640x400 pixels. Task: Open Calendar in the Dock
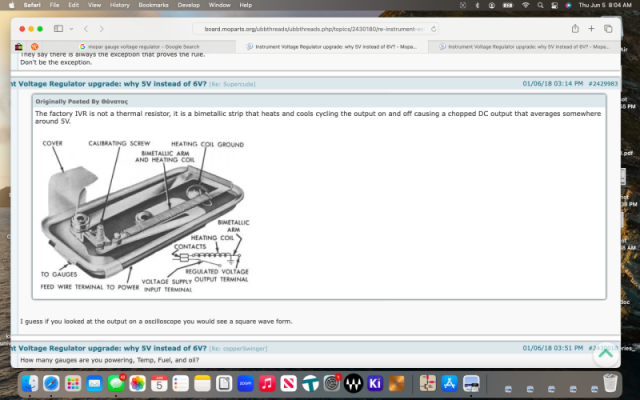tap(159, 384)
